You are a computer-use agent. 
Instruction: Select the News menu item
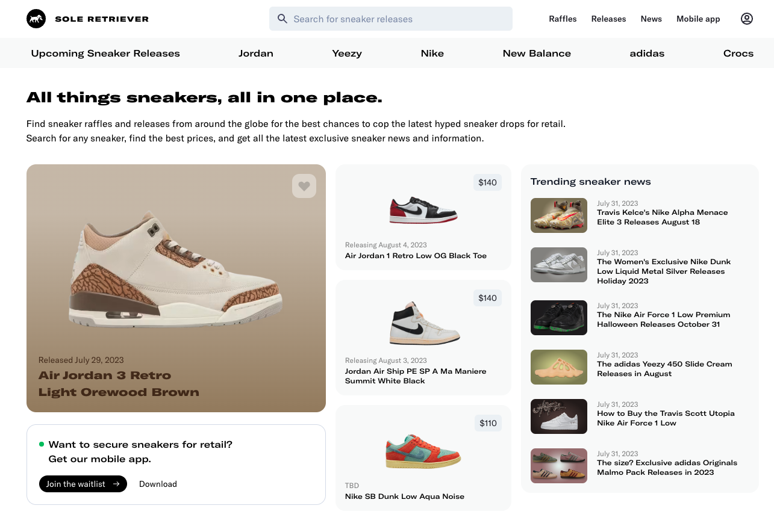pos(651,19)
